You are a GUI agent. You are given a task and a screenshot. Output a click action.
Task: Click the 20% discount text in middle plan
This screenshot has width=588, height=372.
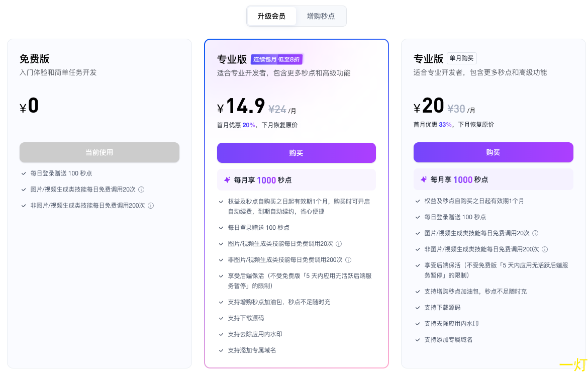click(x=249, y=125)
